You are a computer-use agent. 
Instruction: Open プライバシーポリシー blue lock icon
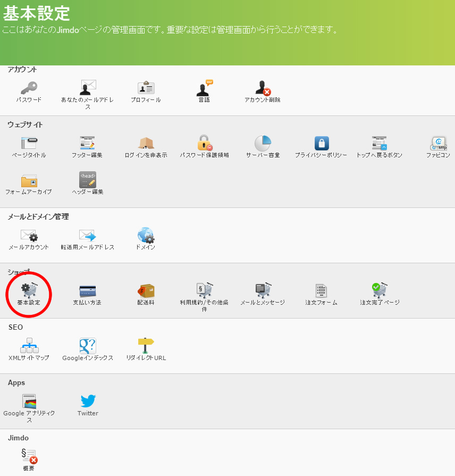point(322,143)
